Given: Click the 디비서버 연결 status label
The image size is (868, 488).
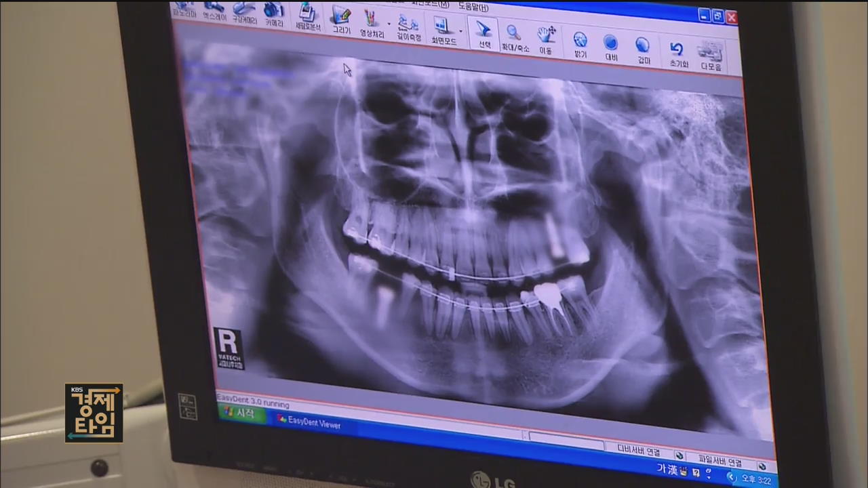Looking at the screenshot, I should pos(638,450).
